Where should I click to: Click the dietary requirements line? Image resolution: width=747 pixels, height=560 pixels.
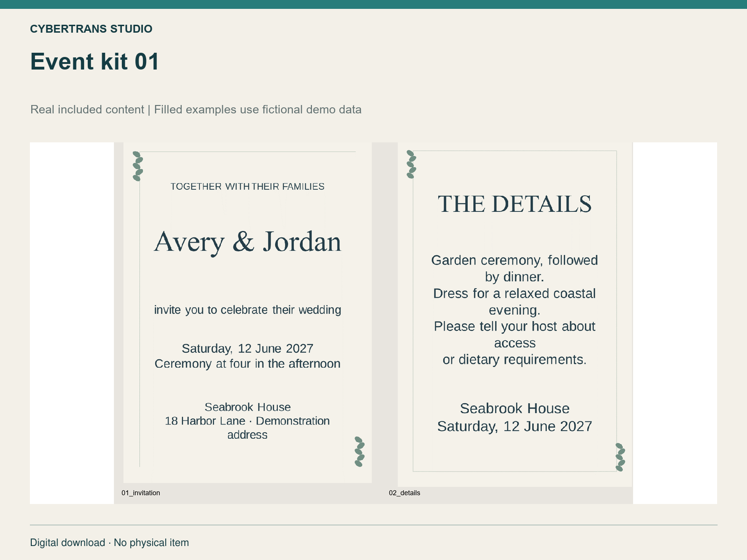click(514, 360)
